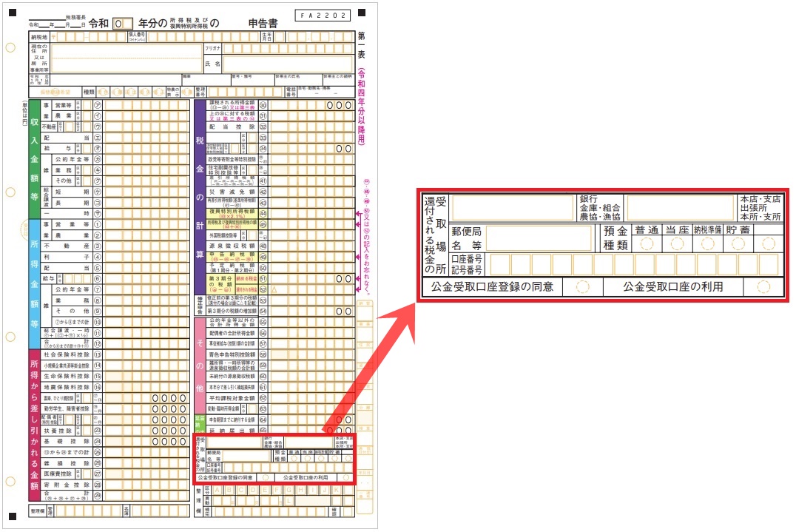Image resolution: width=796 pixels, height=532 pixels.
Task: Select the 納税準備 deposit type circle in enlarged panel
Action: coord(708,244)
